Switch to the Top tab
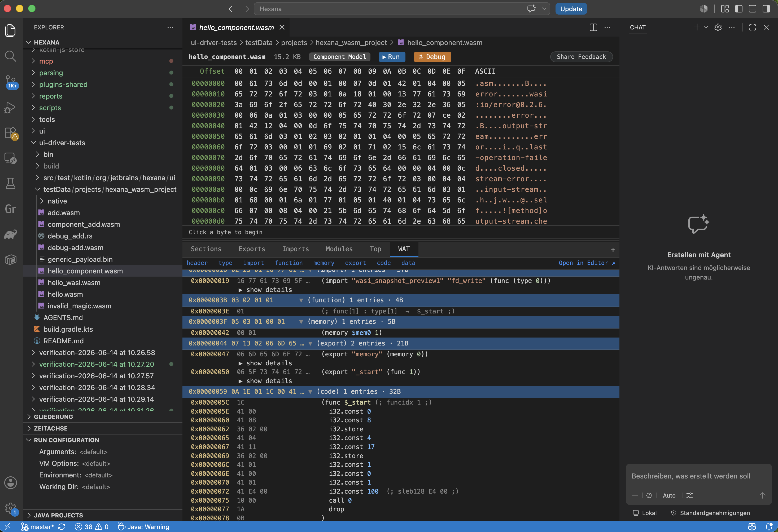 coord(376,249)
